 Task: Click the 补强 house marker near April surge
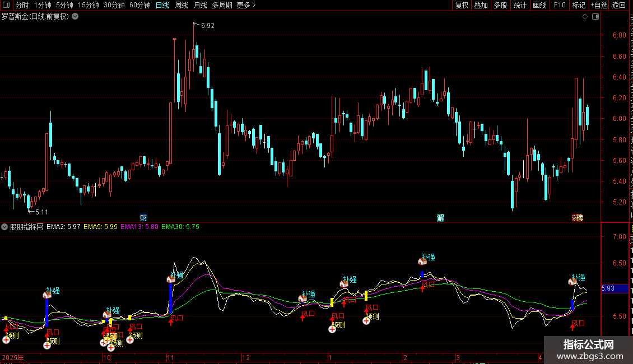(573, 281)
